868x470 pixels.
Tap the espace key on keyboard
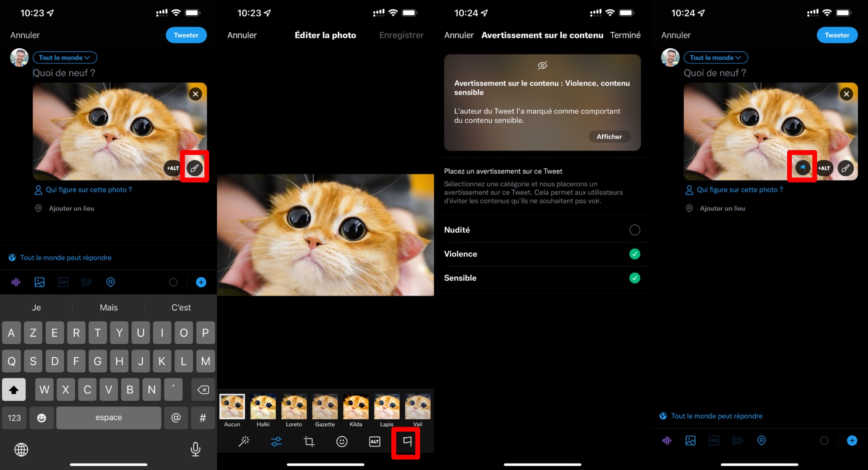(x=109, y=418)
